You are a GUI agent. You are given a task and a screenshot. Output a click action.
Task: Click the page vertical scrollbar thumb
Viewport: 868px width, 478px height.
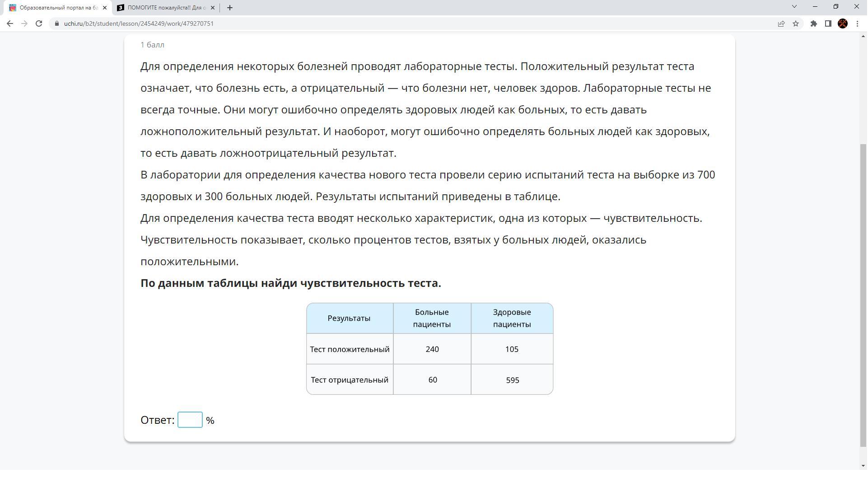point(863,296)
